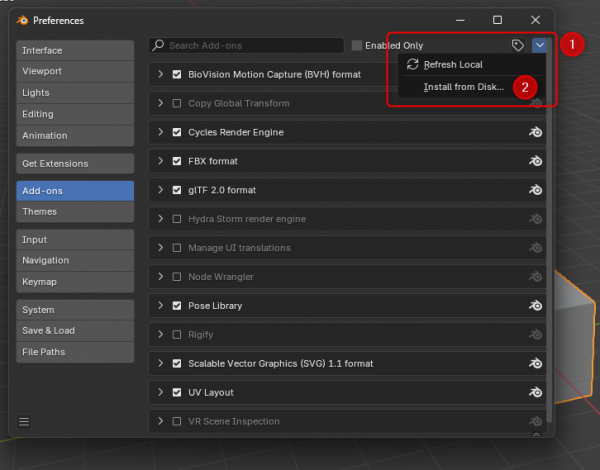600x470 pixels.
Task: Click the Blender icon on the Scalable Vector Graphics row
Action: click(x=536, y=364)
